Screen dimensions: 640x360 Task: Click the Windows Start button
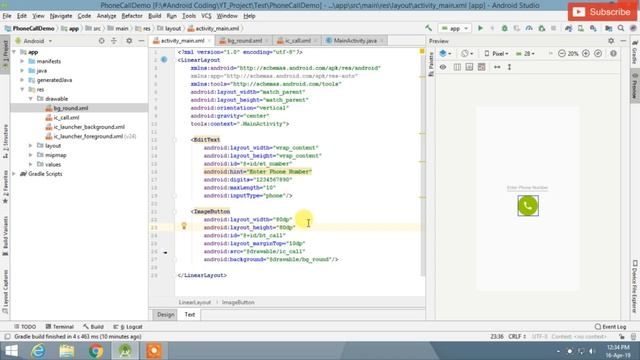click(x=11, y=351)
